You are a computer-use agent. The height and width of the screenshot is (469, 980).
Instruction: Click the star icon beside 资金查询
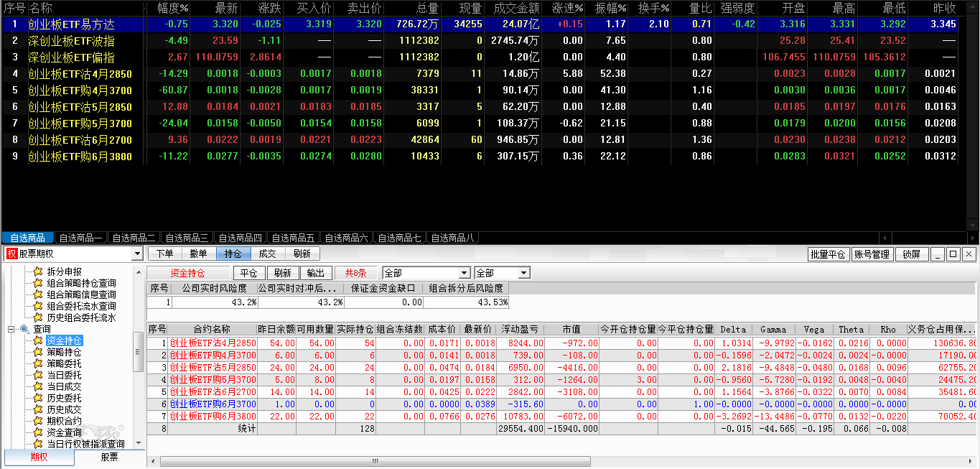[39, 432]
